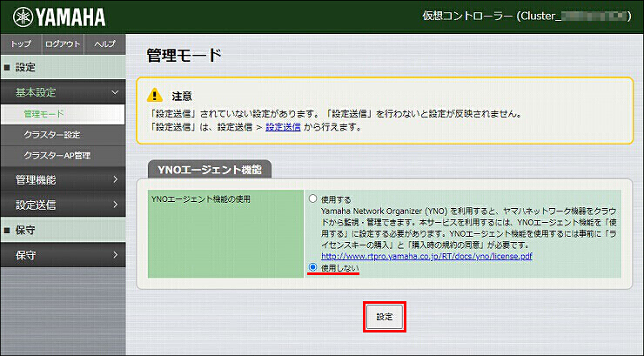Click the YNOエージェント機能の使用 label
The image size is (644, 356).
pos(201,199)
